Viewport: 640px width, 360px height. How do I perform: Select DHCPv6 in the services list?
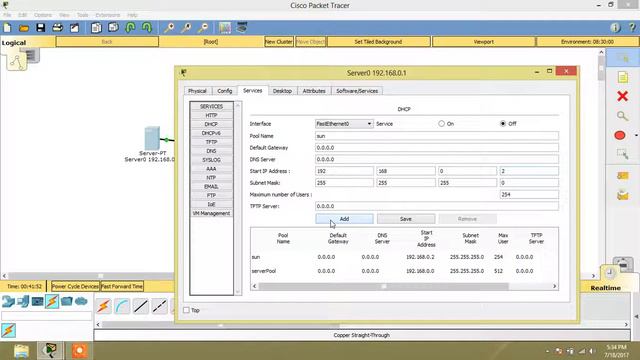pos(211,133)
